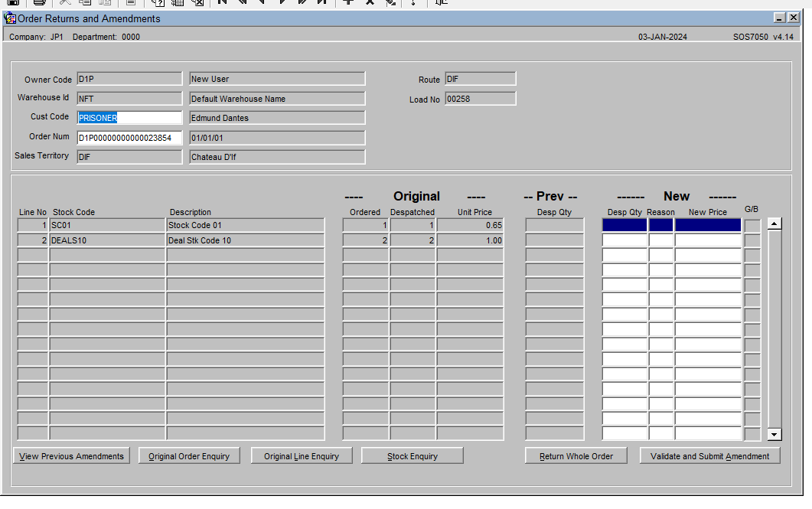Open Original Line Enquiry
This screenshot has width=812, height=509.
click(x=302, y=455)
